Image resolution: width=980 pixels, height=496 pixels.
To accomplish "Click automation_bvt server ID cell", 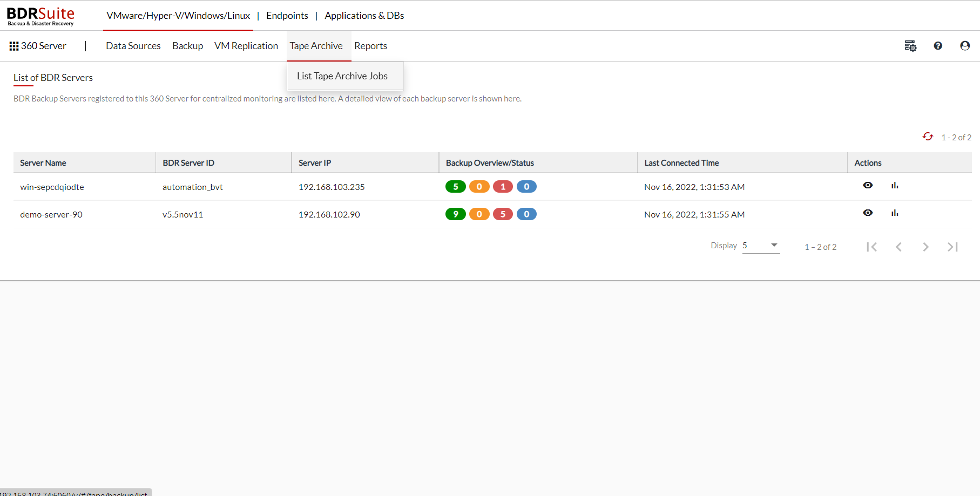I will click(x=193, y=187).
